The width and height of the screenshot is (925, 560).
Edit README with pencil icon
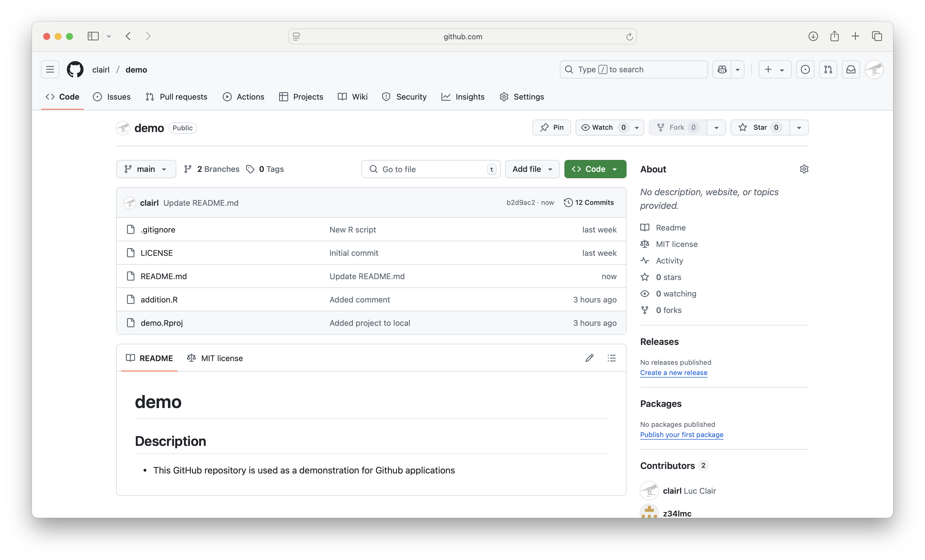pos(589,358)
